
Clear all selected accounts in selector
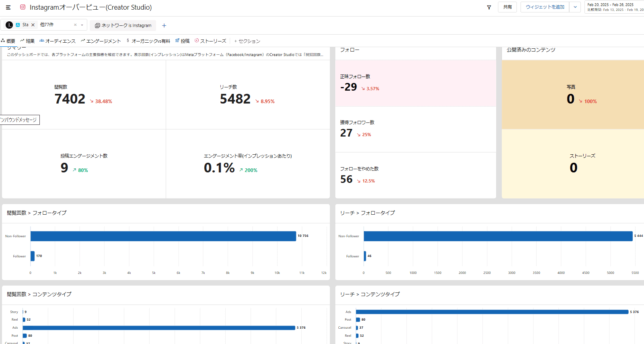tap(75, 25)
